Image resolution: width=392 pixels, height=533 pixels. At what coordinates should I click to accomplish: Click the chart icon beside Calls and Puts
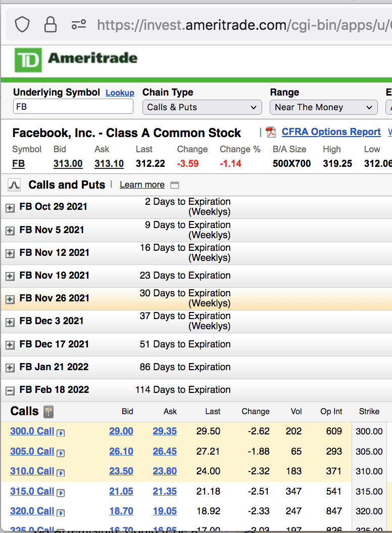[x=14, y=185]
